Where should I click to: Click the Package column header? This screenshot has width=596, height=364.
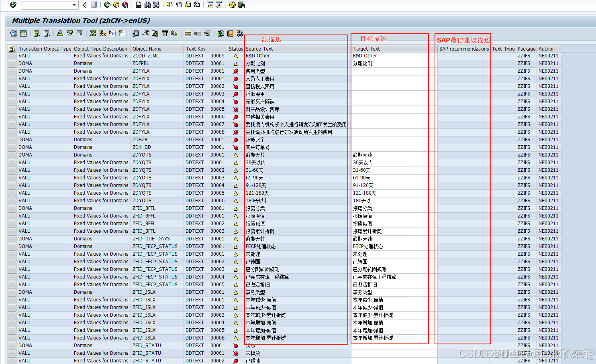point(526,49)
